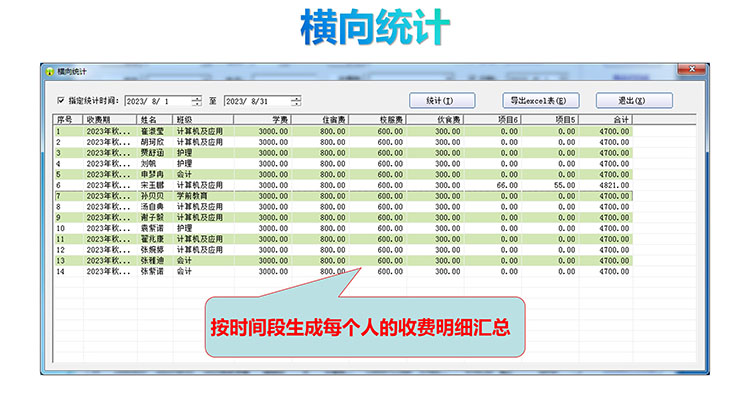Image resolution: width=750 pixels, height=403 pixels.
Task: Select the name 胡珂欣 in row 2
Action: pyautogui.click(x=152, y=142)
